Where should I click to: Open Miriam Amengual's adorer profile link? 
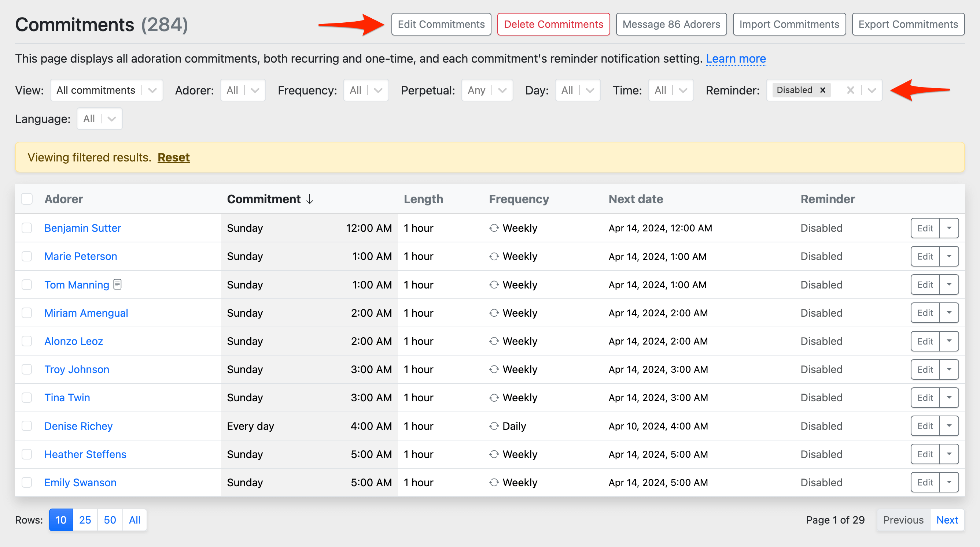(86, 313)
